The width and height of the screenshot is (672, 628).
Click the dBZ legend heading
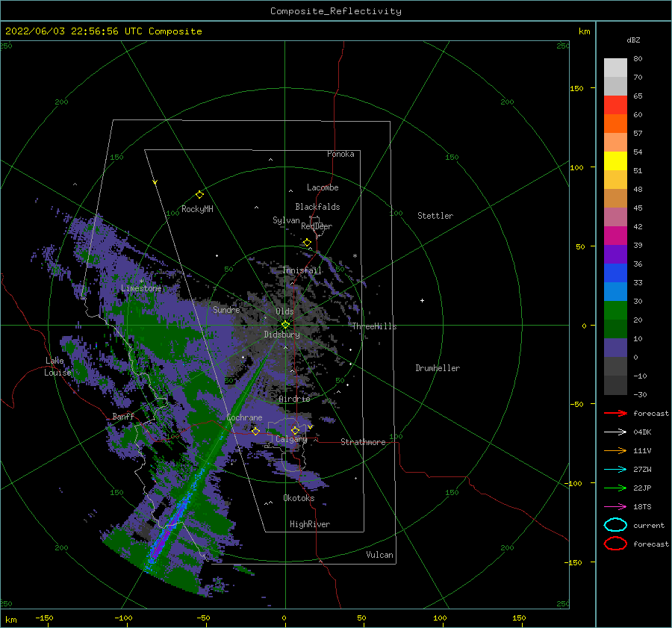(633, 40)
